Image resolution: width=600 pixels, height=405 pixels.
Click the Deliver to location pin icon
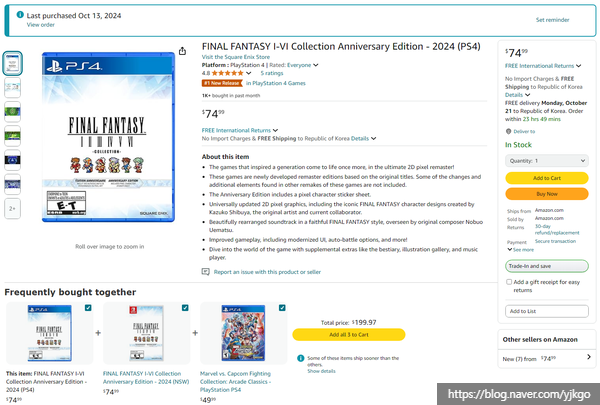pyautogui.click(x=509, y=131)
